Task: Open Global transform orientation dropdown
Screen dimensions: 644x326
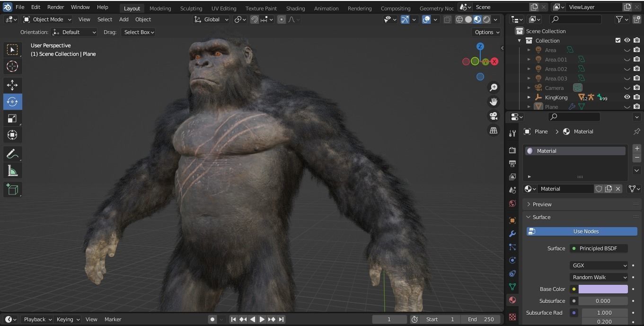Action: coord(211,19)
